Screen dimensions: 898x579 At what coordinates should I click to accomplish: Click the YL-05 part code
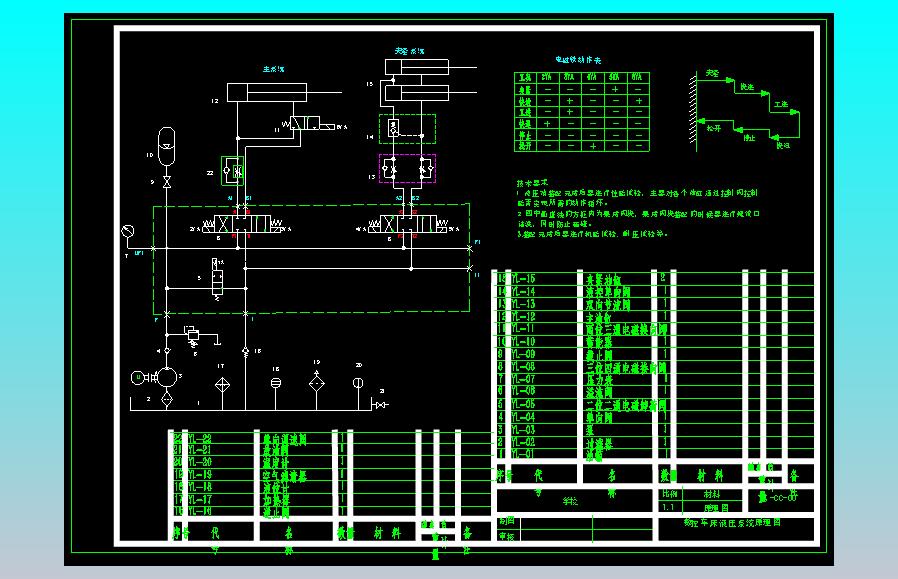tap(523, 404)
